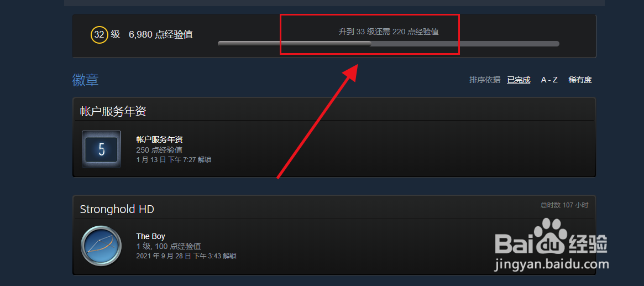Image resolution: width=644 pixels, height=286 pixels.
Task: Click The Boy round badge icon
Action: 101,246
